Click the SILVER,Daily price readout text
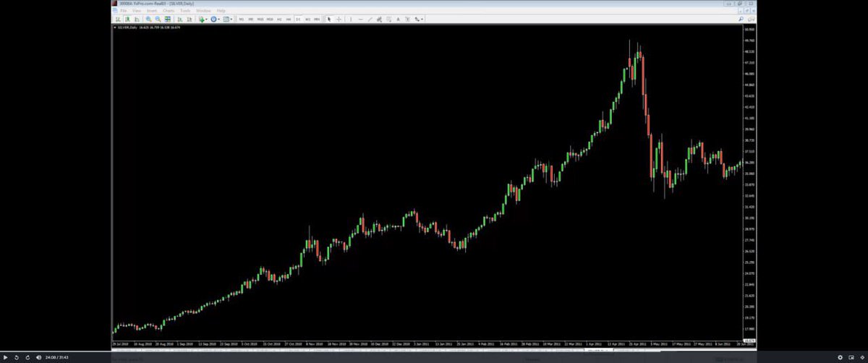The image size is (868, 363). (149, 27)
